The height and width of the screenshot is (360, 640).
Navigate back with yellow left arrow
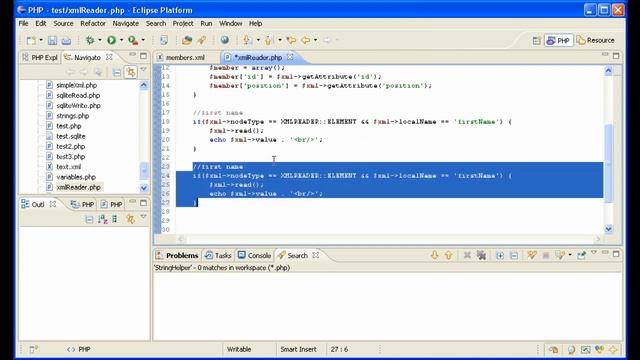point(305,40)
